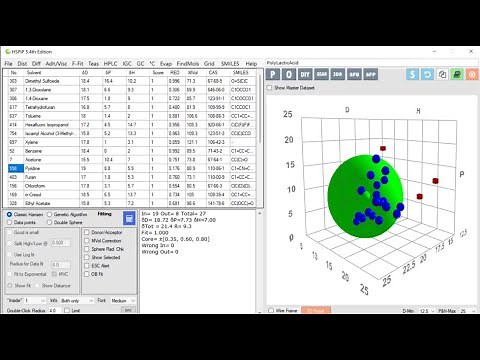Open the Evap menu
The width and height of the screenshot is (480, 360).
pyautogui.click(x=166, y=64)
